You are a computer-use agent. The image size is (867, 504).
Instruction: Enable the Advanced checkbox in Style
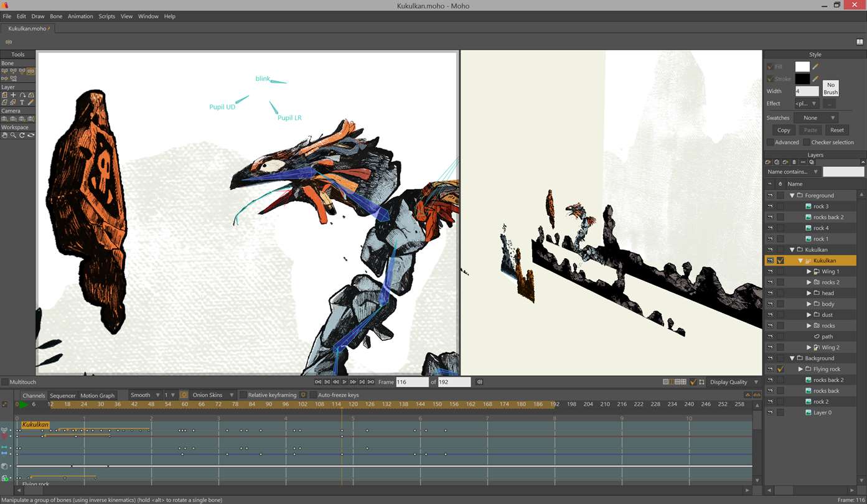point(771,142)
